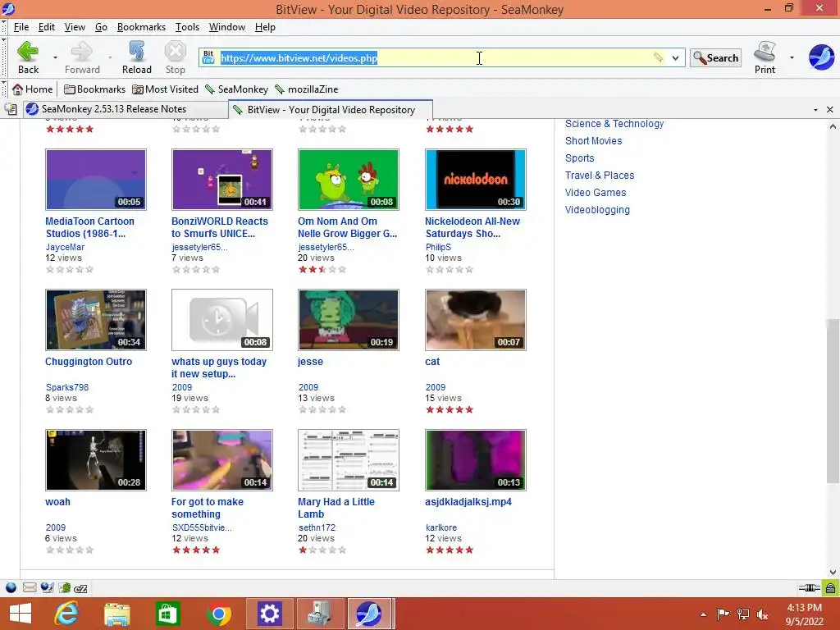Image resolution: width=840 pixels, height=630 pixels.
Task: Open the Travel & Places category
Action: (x=600, y=176)
